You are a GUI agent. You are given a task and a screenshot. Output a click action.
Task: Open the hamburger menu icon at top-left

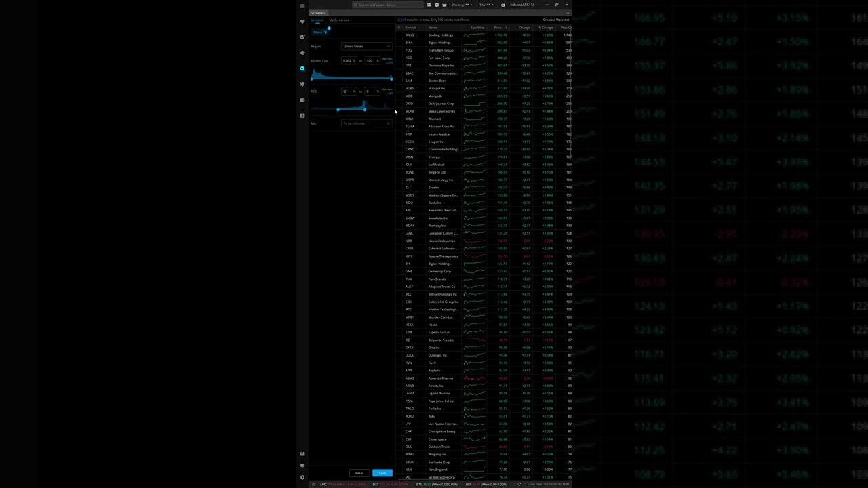click(302, 5)
